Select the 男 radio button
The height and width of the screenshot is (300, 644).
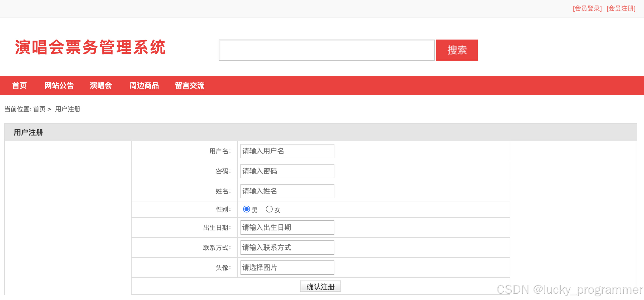[x=246, y=209]
